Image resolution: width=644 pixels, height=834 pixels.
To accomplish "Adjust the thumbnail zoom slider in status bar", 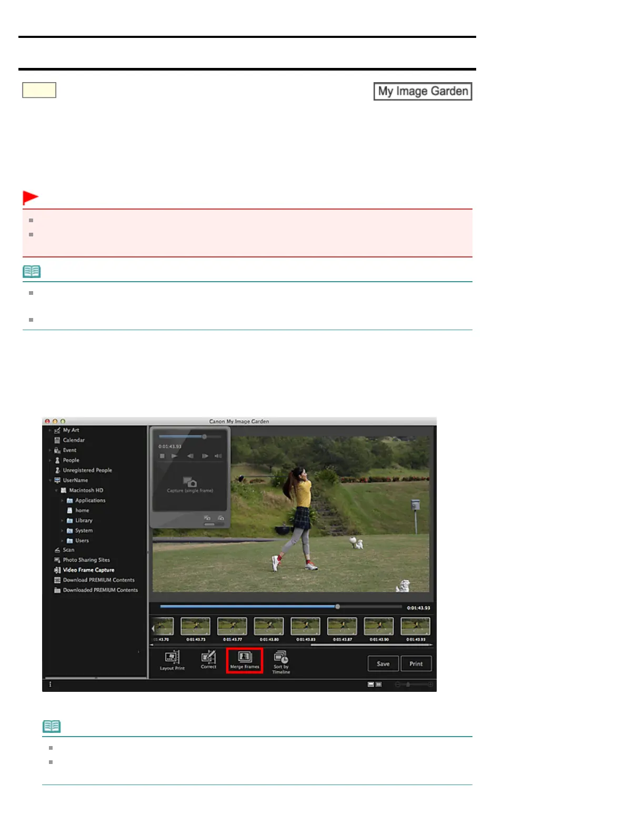I will tap(414, 684).
